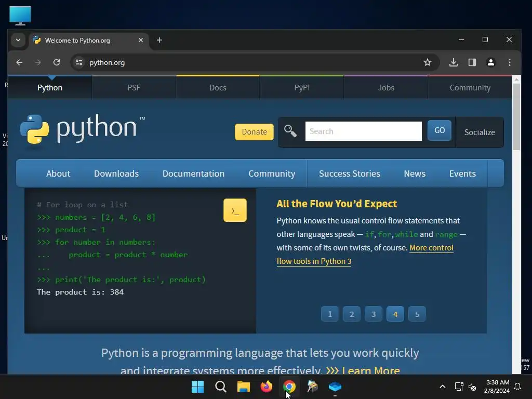Click the page vertical scrollbar thumb

(x=516, y=116)
